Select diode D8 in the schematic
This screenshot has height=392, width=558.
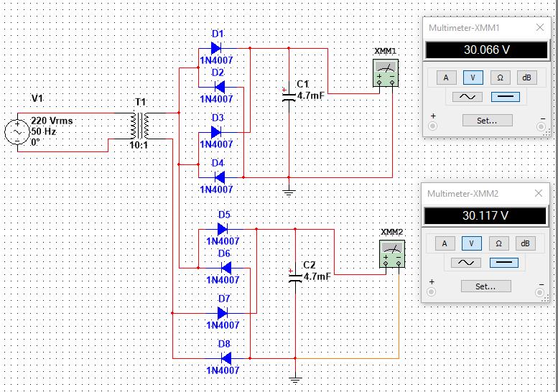[x=226, y=358]
